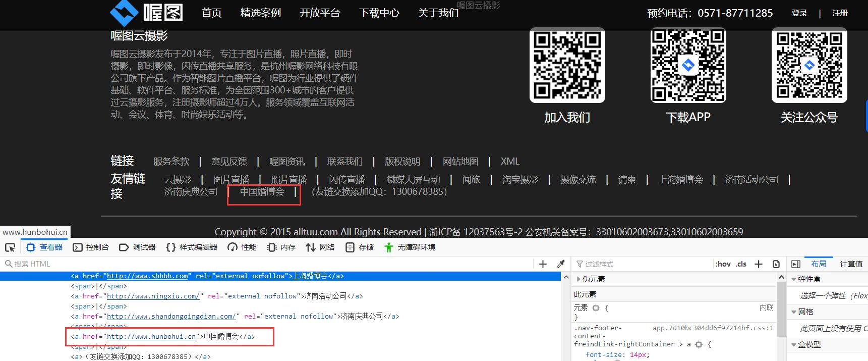This screenshot has height=361, width=868.
Task: Open the 查看器 inspector tab
Action: [x=44, y=247]
